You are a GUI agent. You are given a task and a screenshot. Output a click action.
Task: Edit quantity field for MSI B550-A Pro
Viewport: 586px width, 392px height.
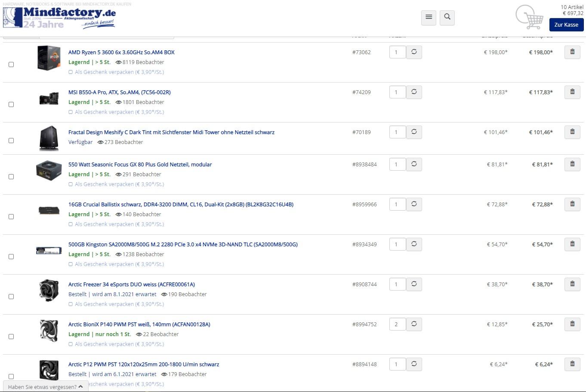[398, 92]
